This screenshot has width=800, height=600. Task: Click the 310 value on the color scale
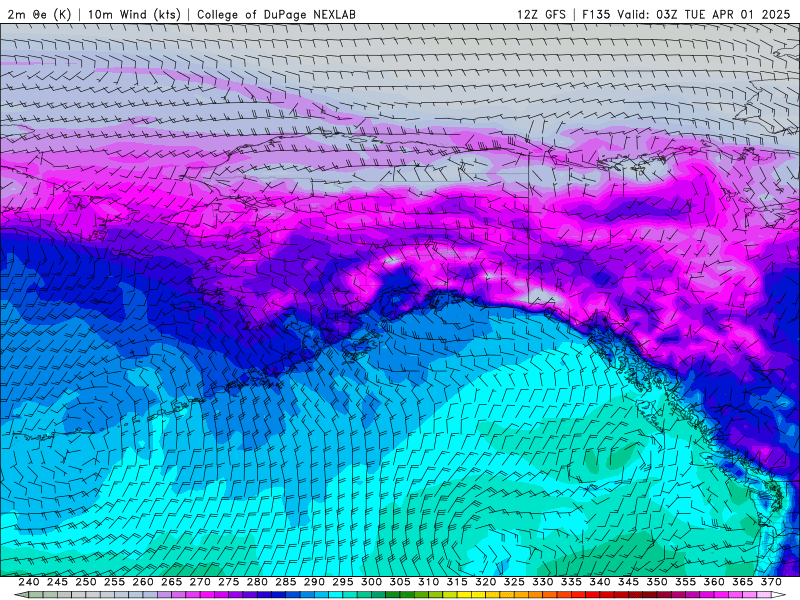pyautogui.click(x=429, y=582)
